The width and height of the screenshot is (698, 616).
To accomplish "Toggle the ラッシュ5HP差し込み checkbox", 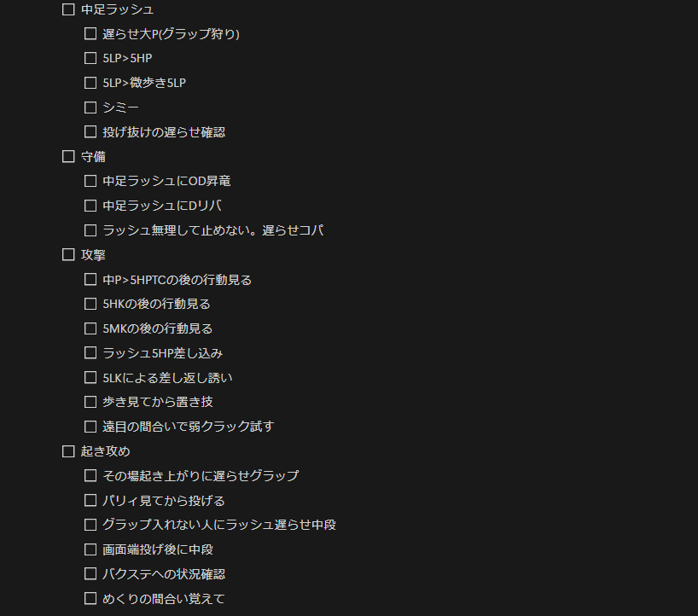I will (x=90, y=353).
